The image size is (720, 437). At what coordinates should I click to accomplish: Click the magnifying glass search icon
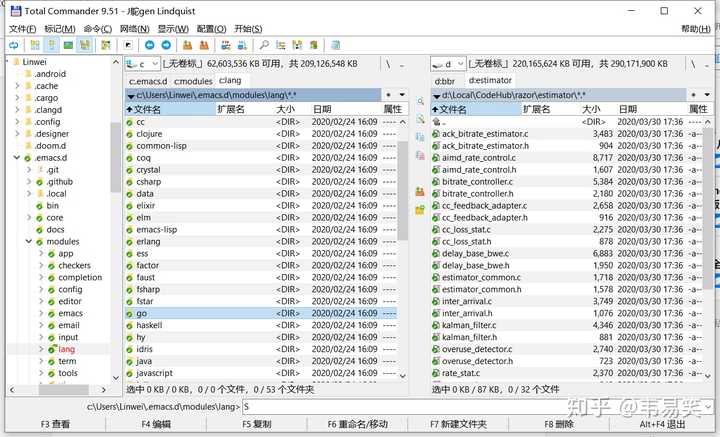264,45
